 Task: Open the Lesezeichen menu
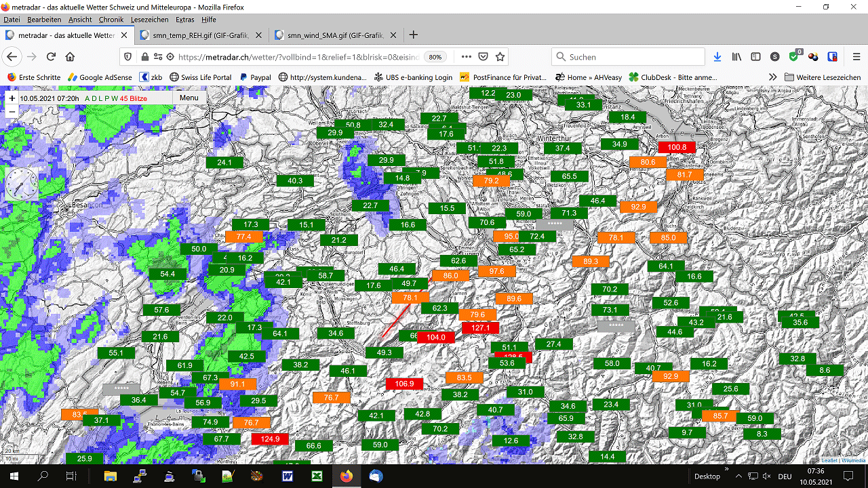[149, 20]
